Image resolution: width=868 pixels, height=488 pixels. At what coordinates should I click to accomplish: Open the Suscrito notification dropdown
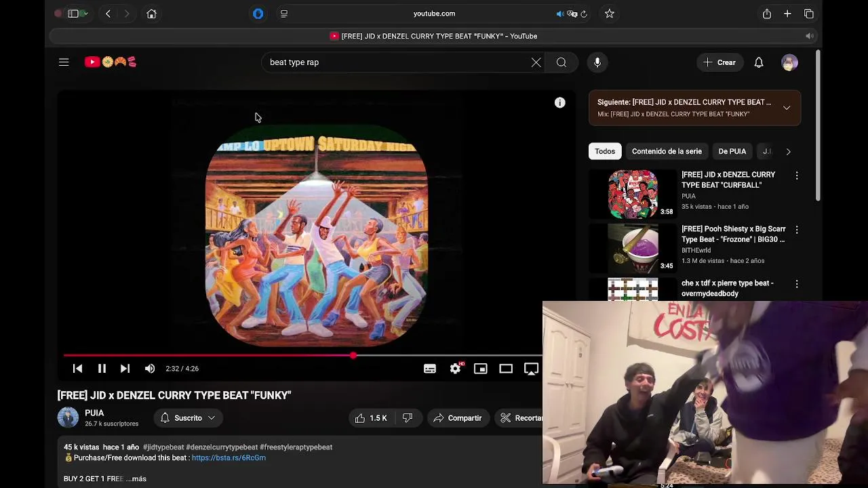(x=188, y=418)
